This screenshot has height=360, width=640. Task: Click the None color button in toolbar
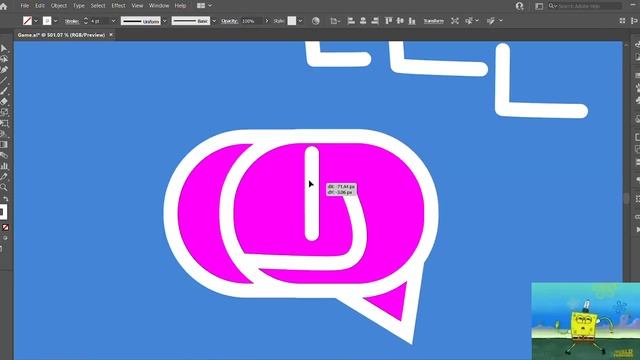[x=5, y=227]
